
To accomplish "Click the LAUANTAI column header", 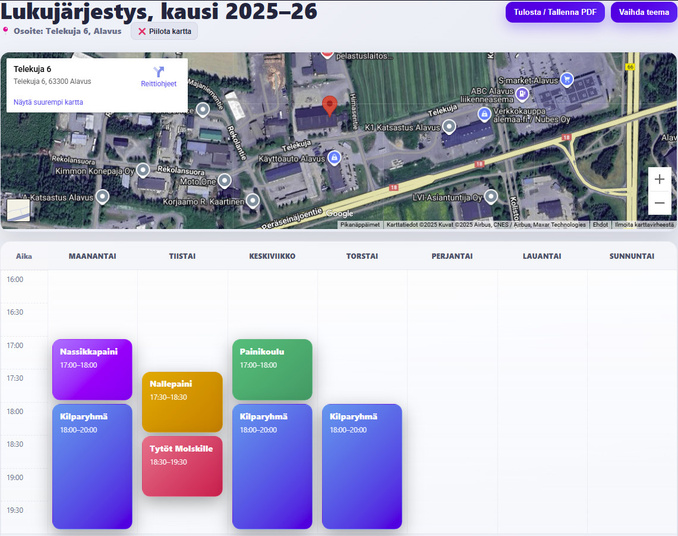I will click(542, 256).
